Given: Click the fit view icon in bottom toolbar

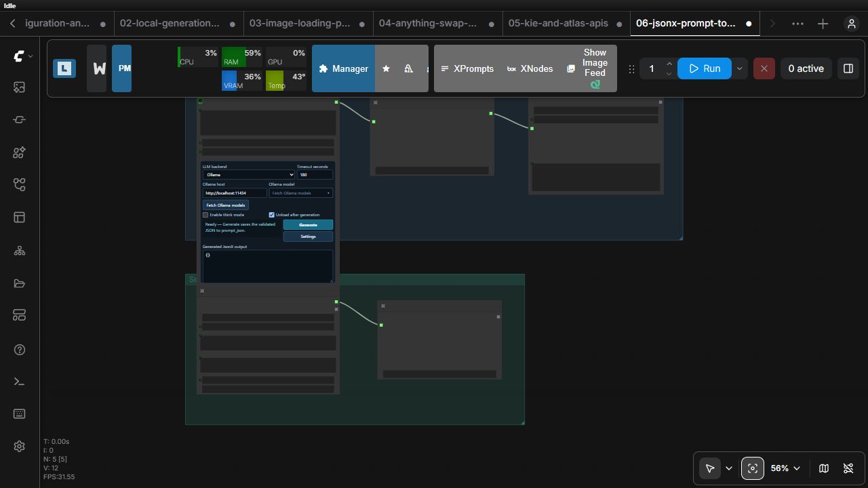Looking at the screenshot, I should (752, 468).
